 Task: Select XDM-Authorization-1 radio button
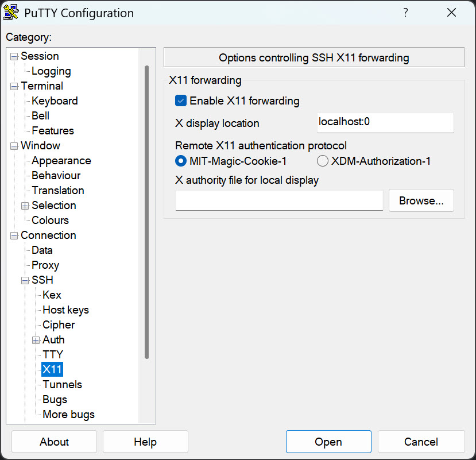pyautogui.click(x=323, y=161)
